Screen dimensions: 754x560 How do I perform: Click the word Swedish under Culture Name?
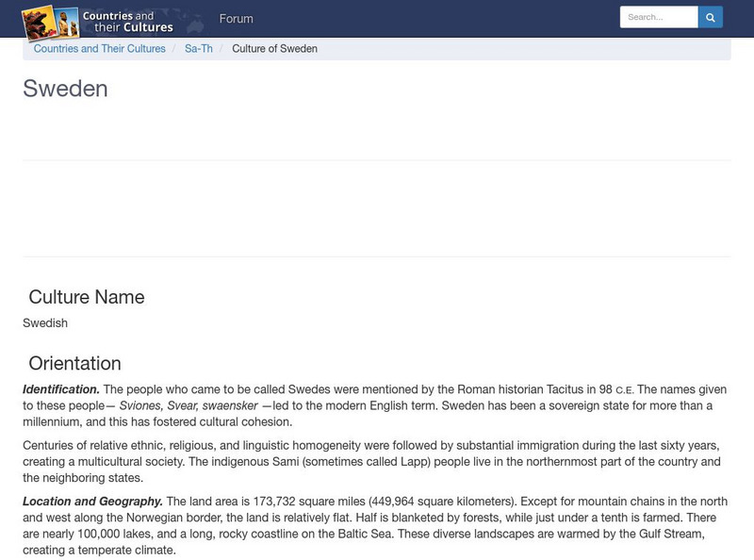pos(45,322)
